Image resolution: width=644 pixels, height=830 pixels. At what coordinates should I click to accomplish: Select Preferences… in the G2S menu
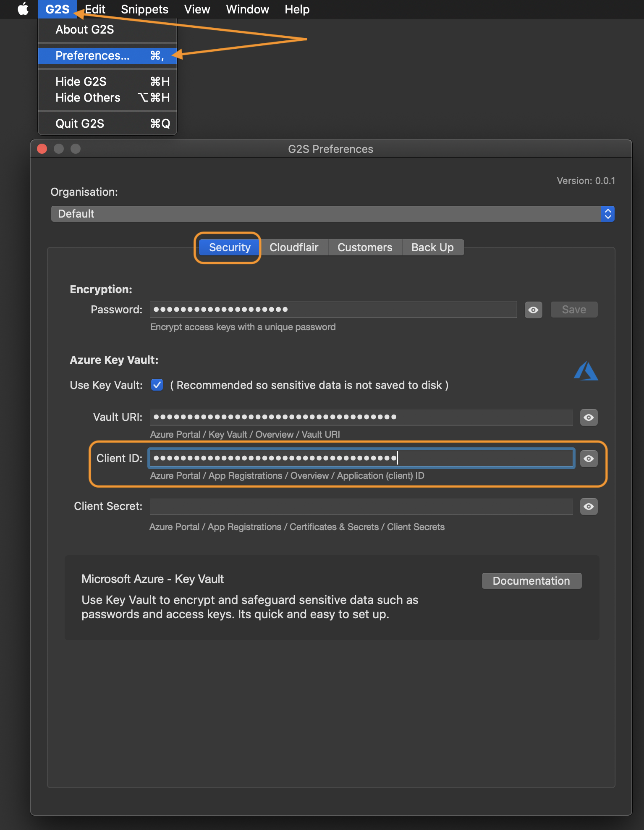point(107,55)
